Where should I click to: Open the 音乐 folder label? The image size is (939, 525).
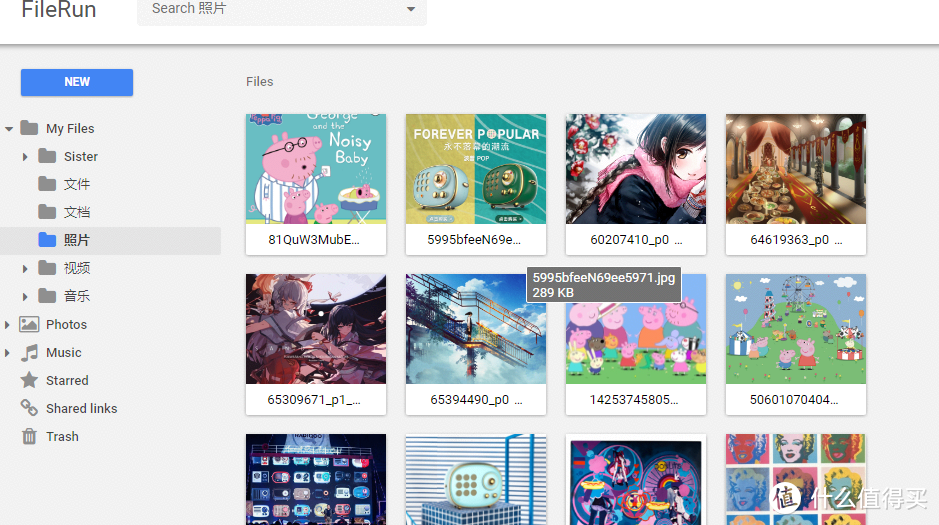point(77,296)
